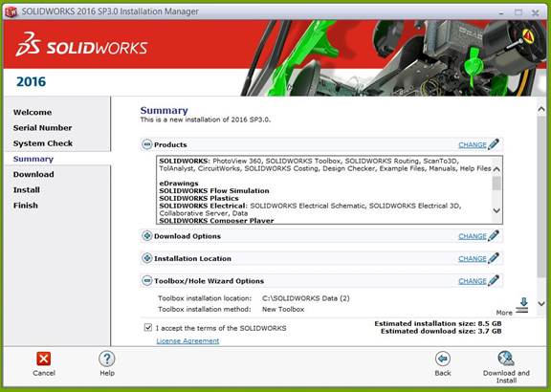Click pencil icon beside Download Options CHANGE
Viewport: 551px width, 392px height.
[494, 235]
